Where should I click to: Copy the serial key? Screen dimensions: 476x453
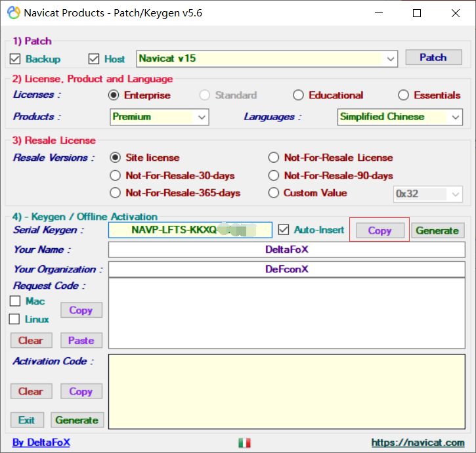380,230
